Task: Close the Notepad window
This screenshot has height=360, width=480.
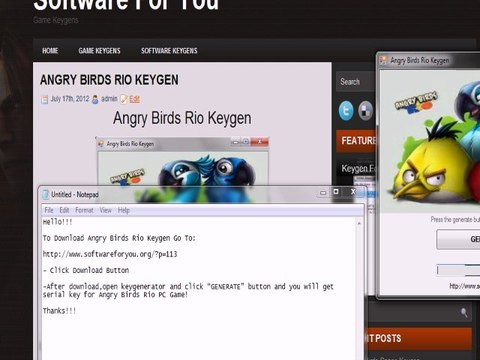Action: tap(353, 192)
